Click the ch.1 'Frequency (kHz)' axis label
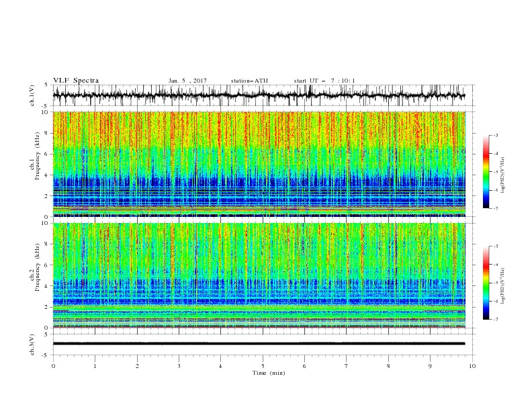The height and width of the screenshot is (411, 532). click(x=38, y=156)
